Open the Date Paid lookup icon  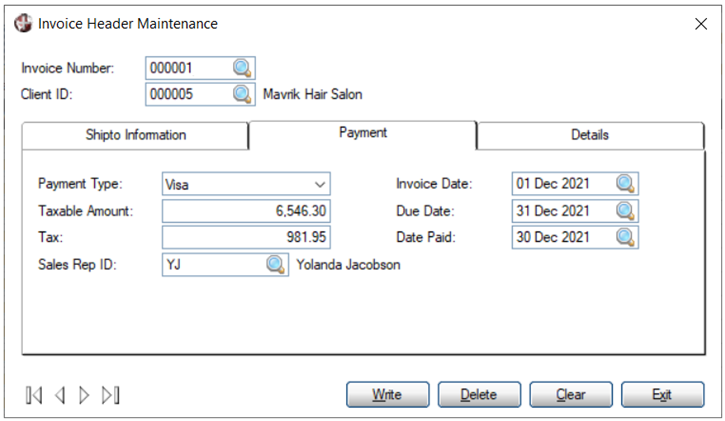tap(625, 237)
